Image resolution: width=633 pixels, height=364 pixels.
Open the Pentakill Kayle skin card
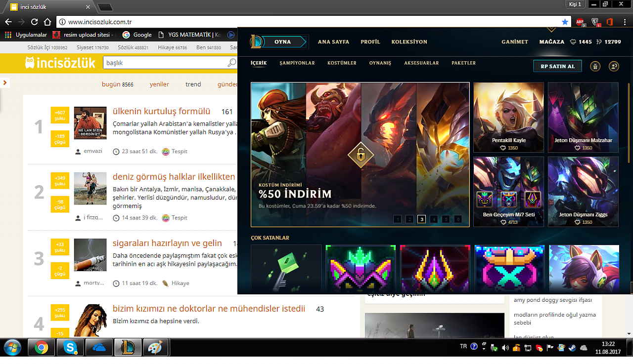(x=509, y=117)
